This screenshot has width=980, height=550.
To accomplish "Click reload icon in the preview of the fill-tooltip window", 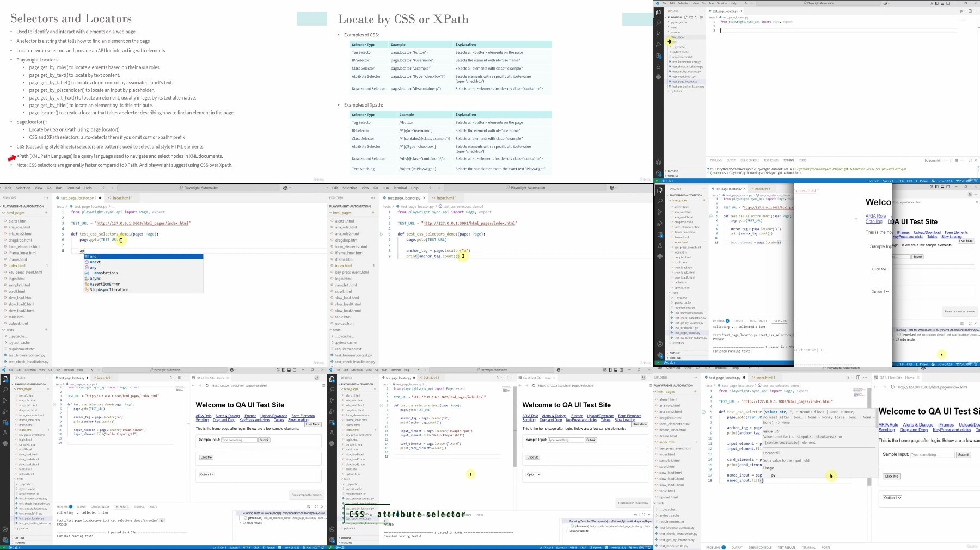I will click(x=892, y=387).
